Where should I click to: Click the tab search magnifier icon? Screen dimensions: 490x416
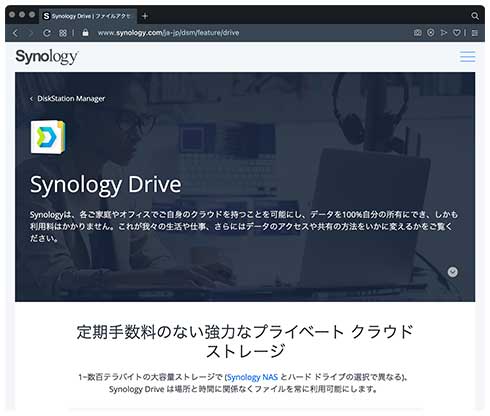[475, 16]
